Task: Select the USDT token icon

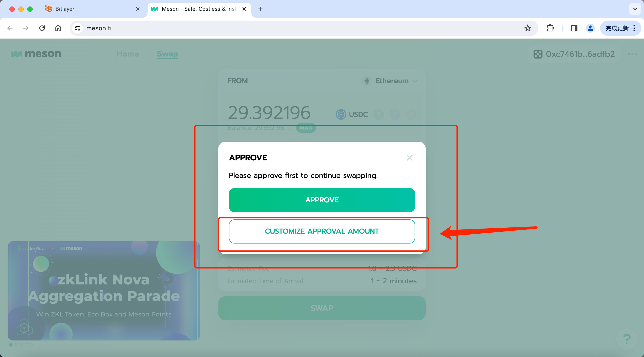Action: tap(379, 114)
